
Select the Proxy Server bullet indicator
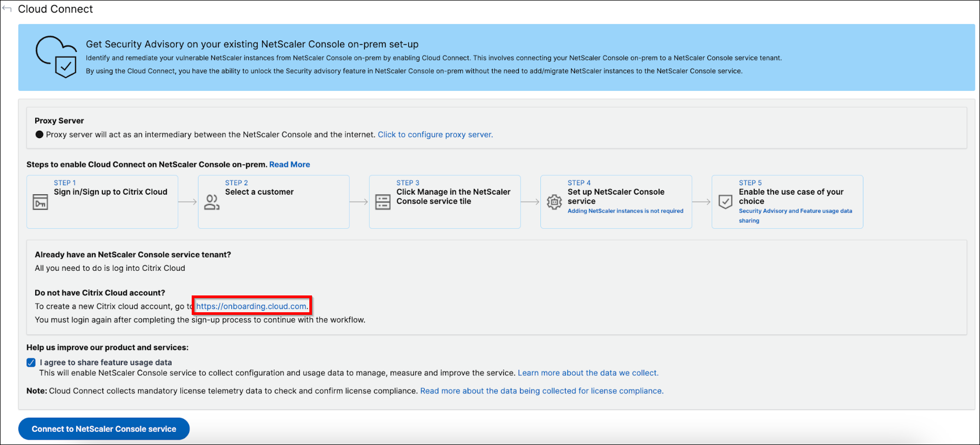tap(39, 134)
